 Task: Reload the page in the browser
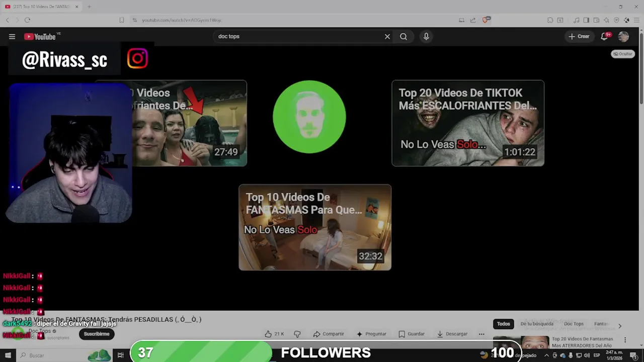27,20
